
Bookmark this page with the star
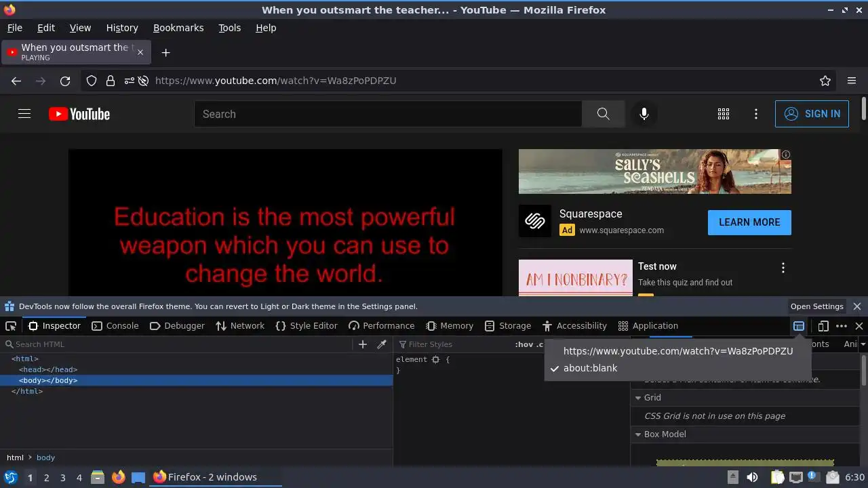[825, 81]
